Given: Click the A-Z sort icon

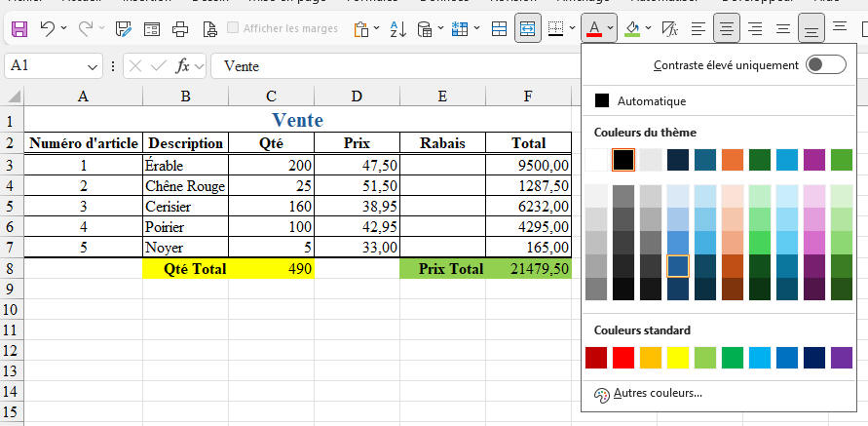Looking at the screenshot, I should pos(398,28).
